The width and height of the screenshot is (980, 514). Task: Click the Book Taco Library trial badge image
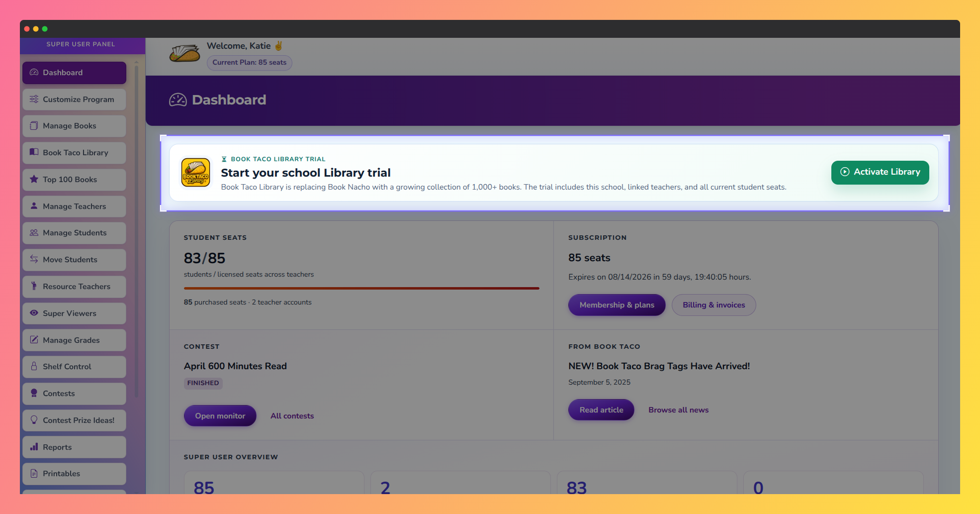[195, 173]
